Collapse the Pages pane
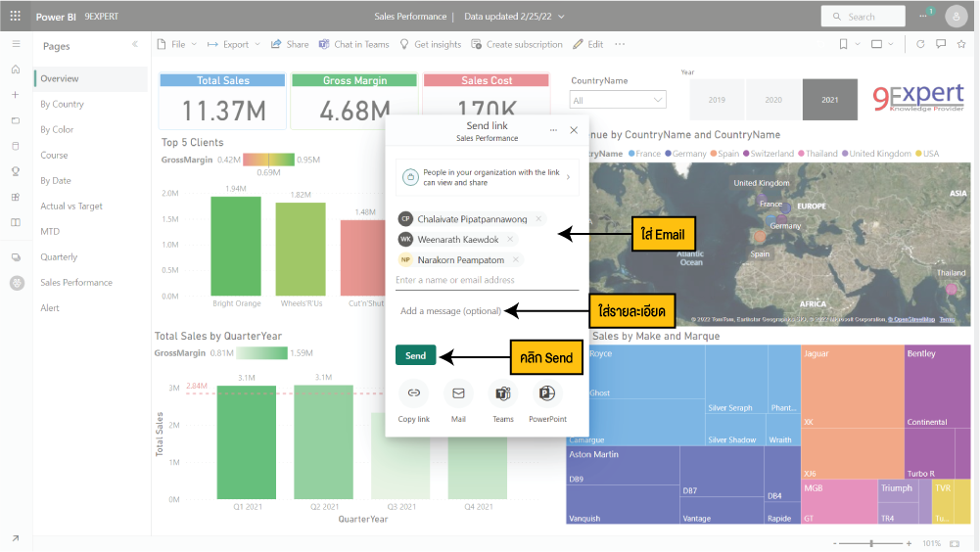Screen dimensions: 980x552 point(135,46)
